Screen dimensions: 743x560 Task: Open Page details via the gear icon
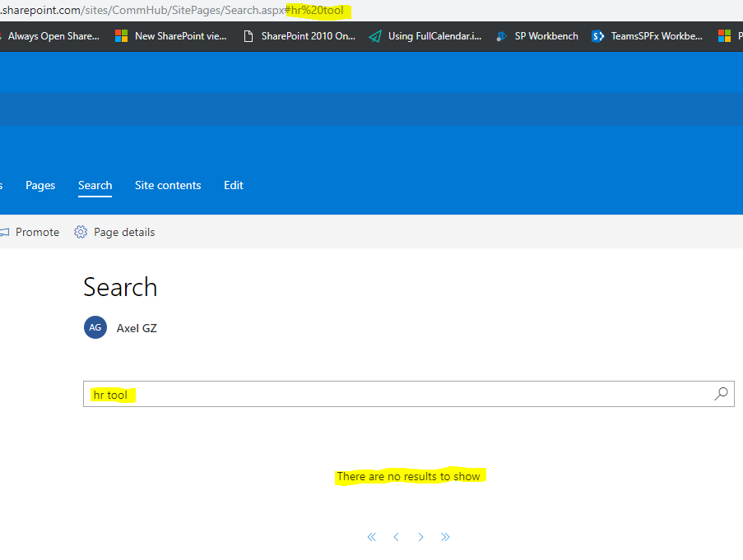click(x=81, y=232)
